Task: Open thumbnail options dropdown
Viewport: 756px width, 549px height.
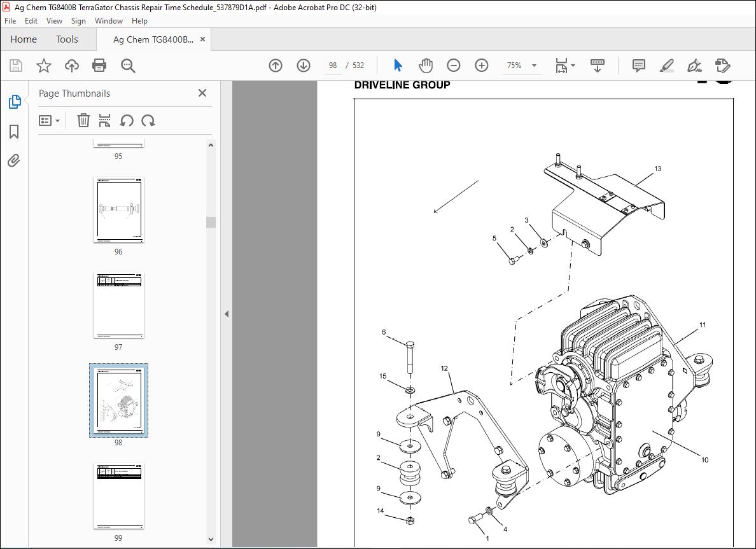Action: pyautogui.click(x=49, y=120)
